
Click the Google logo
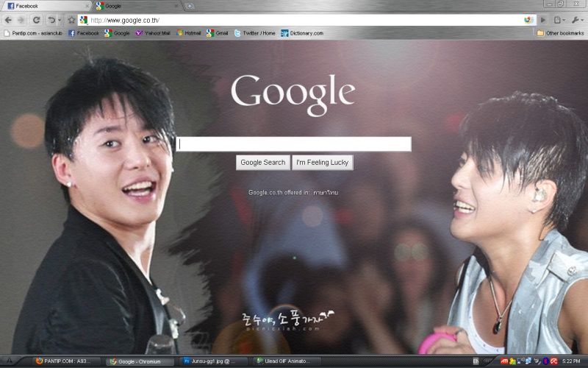pos(293,95)
